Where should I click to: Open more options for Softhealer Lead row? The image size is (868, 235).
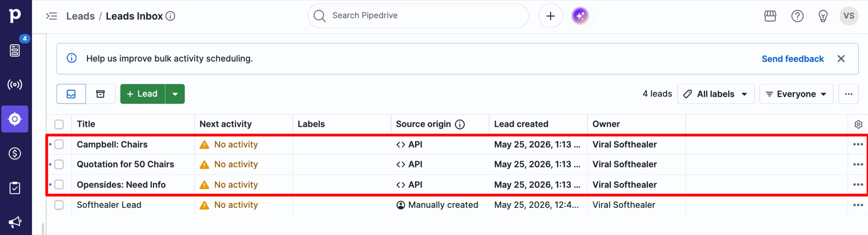coord(858,205)
